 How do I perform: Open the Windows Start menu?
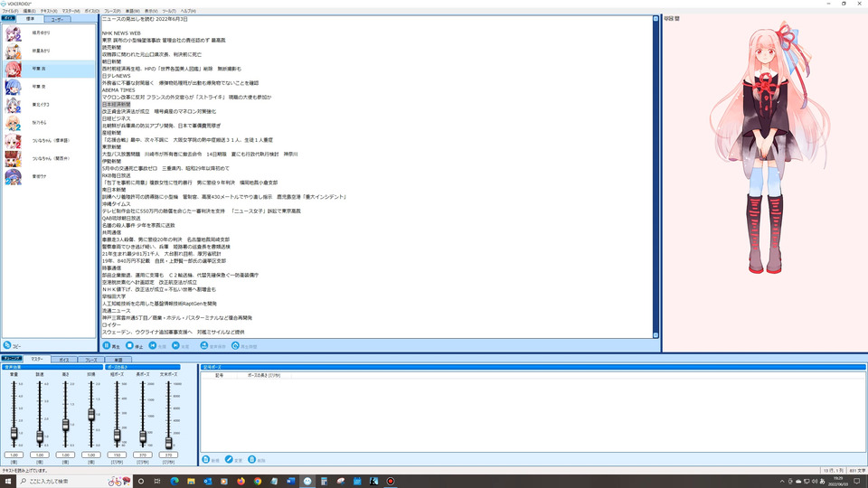coord(8,482)
